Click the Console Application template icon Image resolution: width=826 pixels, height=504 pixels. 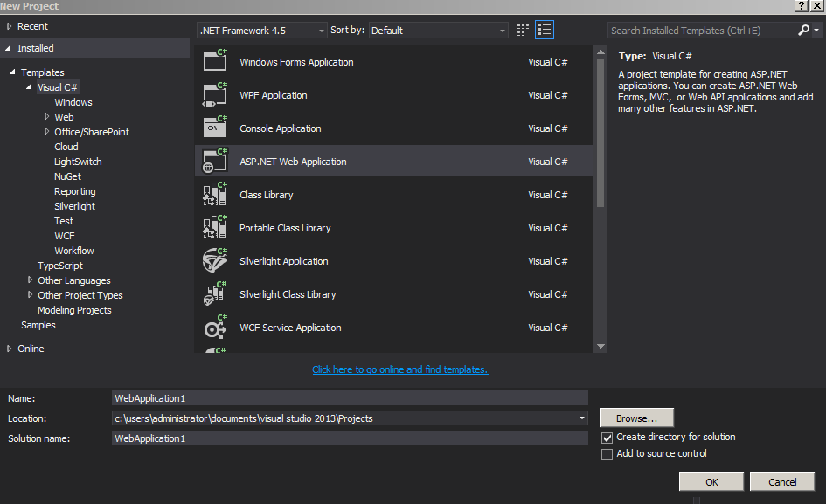point(215,128)
